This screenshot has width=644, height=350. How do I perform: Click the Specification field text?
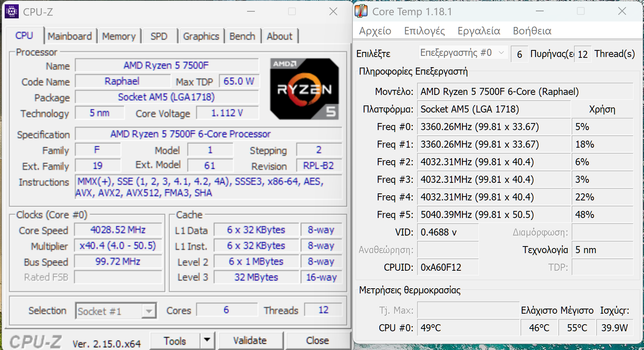(x=208, y=134)
